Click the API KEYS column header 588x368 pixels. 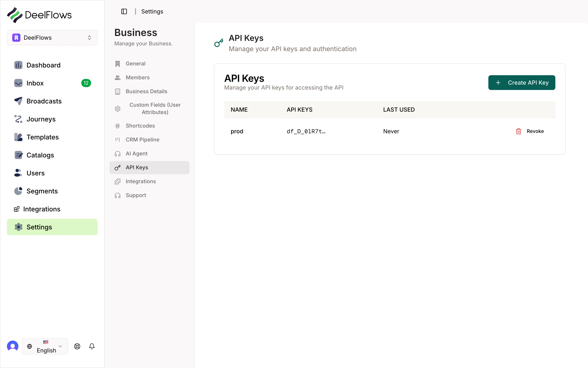pyautogui.click(x=300, y=110)
